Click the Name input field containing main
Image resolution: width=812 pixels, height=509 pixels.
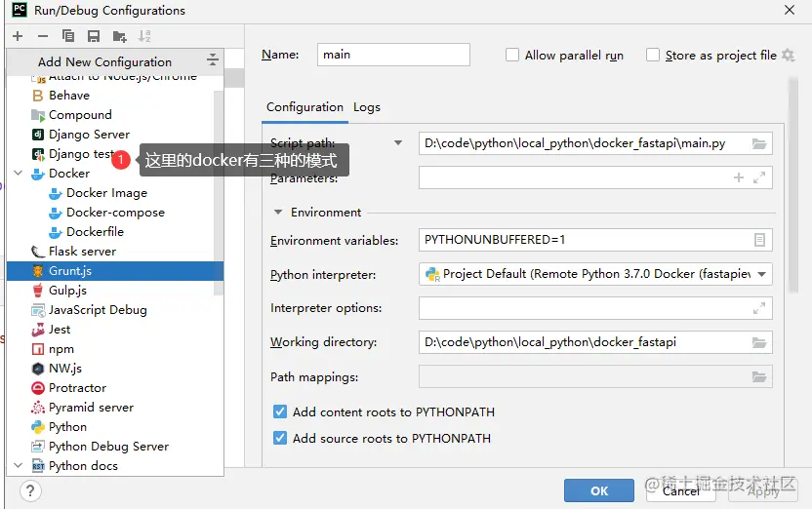click(x=393, y=55)
